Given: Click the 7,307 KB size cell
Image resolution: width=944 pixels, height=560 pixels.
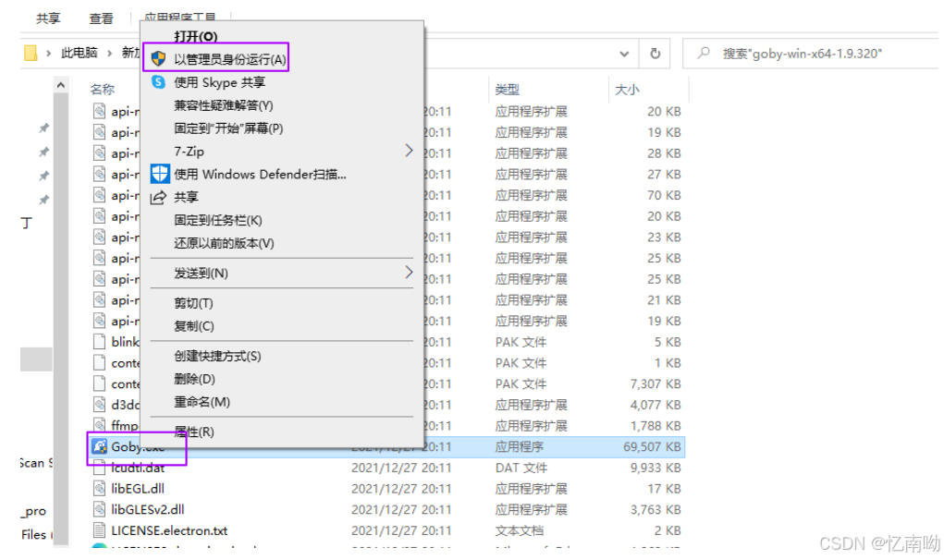Looking at the screenshot, I should pos(656,383).
